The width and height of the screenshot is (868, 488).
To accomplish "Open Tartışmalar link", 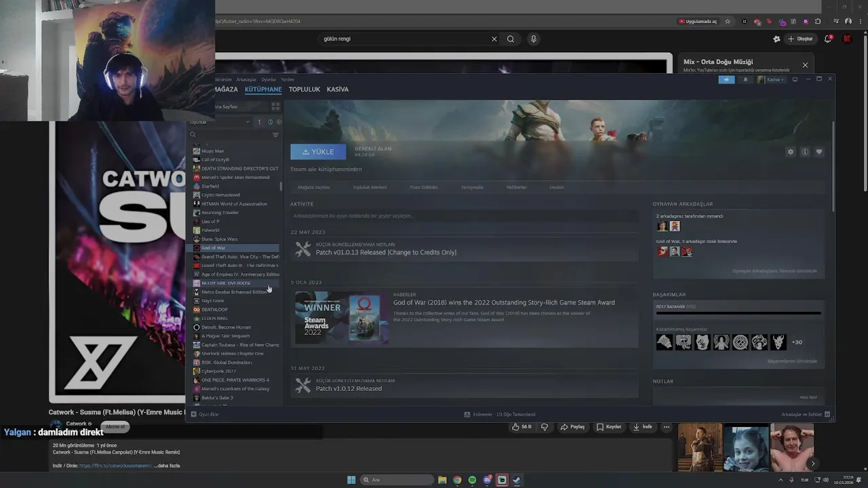I will (x=472, y=187).
